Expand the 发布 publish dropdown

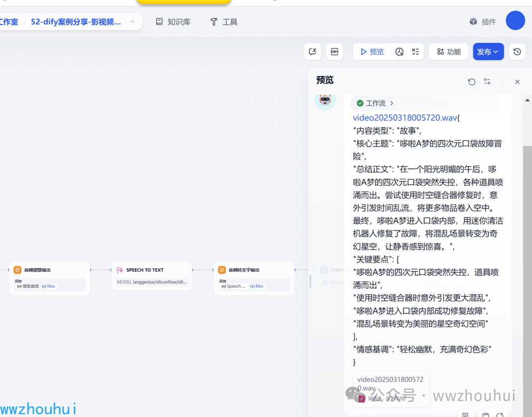(488, 52)
